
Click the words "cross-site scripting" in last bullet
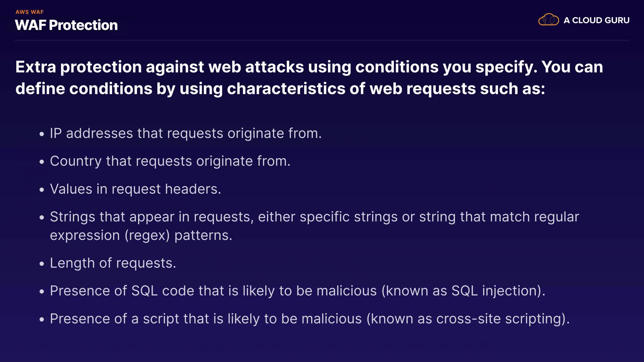499,319
